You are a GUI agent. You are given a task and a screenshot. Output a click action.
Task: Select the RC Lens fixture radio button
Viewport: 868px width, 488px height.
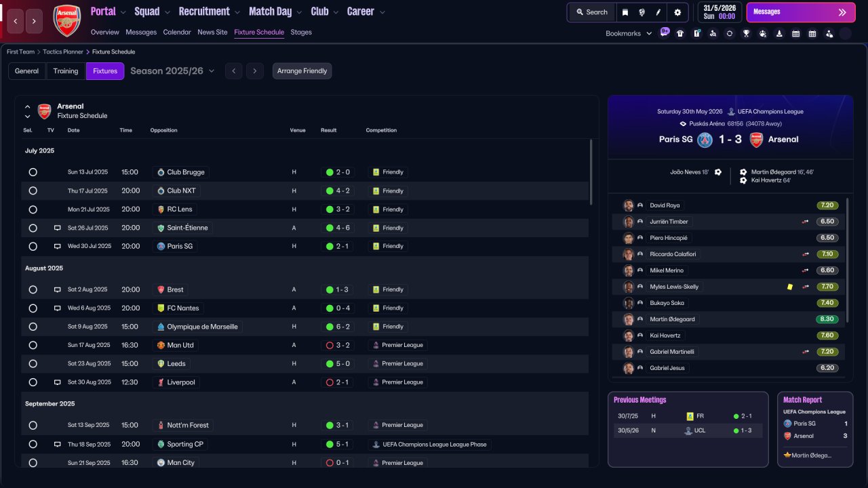[33, 209]
